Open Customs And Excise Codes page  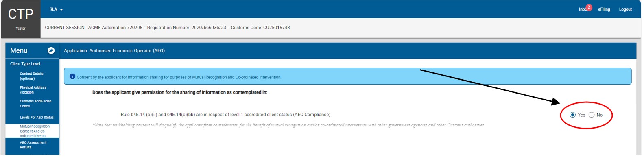(35, 104)
